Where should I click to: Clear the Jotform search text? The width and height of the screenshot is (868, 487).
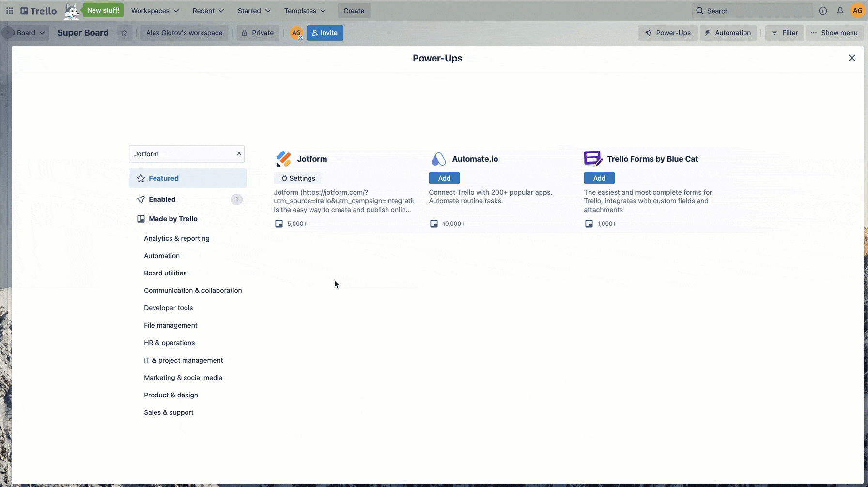click(x=239, y=153)
